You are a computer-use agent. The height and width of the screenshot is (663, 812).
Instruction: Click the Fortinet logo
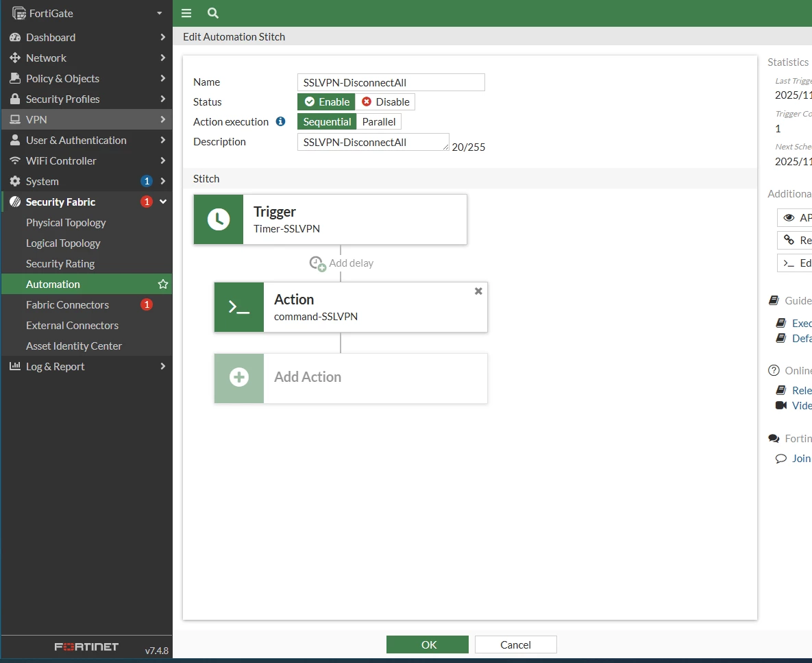[86, 647]
